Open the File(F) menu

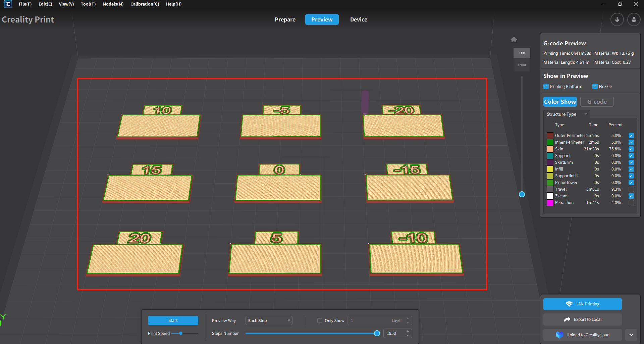tap(25, 4)
